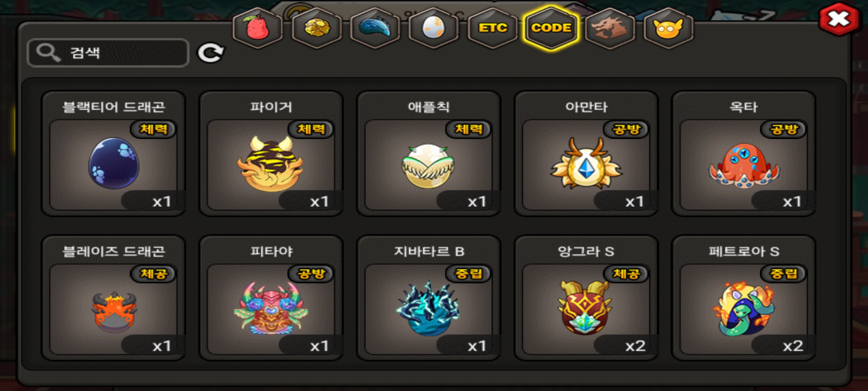Pick the 아만타 crystal egg
Screen dimensions: 868x391
[x=586, y=154]
